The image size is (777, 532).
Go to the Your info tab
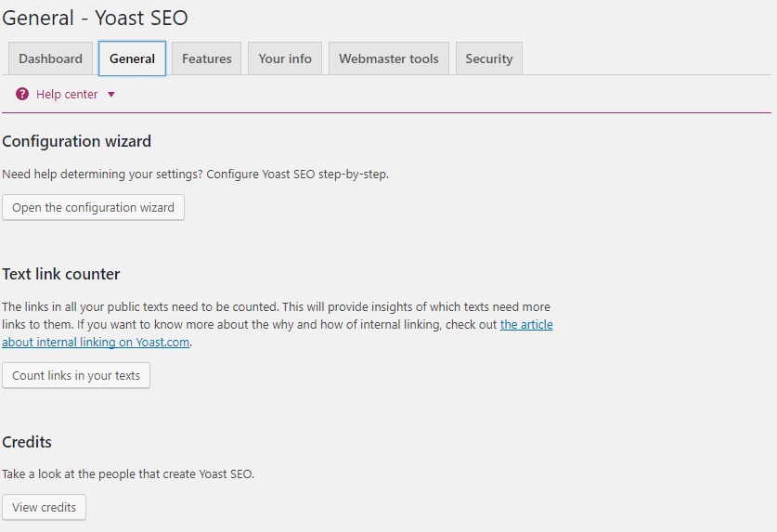pyautogui.click(x=285, y=58)
